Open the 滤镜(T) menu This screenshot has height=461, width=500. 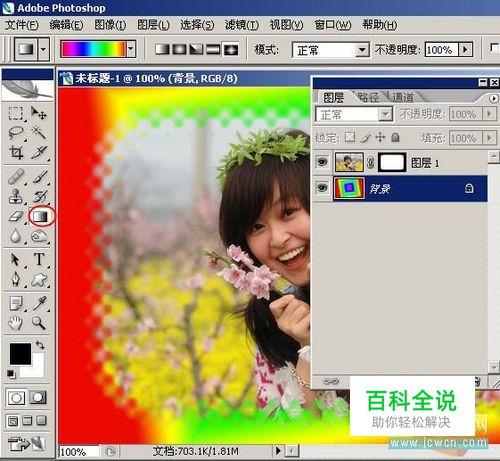click(242, 25)
